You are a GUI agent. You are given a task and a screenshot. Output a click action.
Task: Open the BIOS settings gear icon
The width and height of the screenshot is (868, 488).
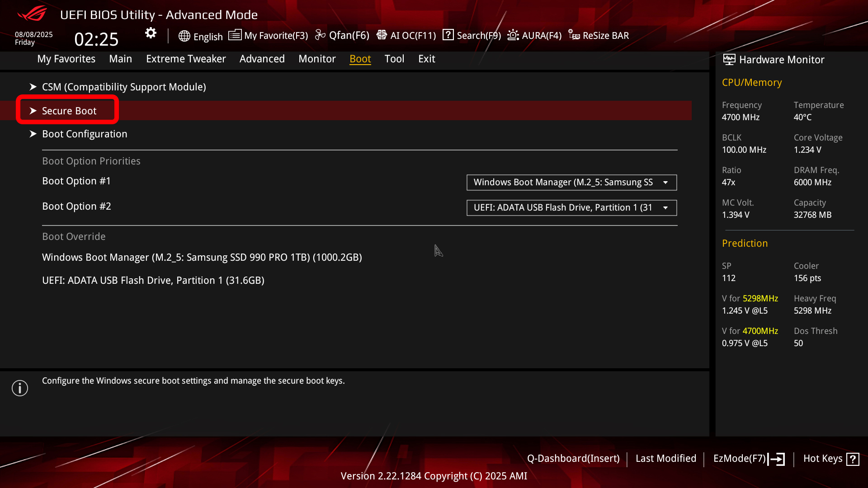point(150,33)
